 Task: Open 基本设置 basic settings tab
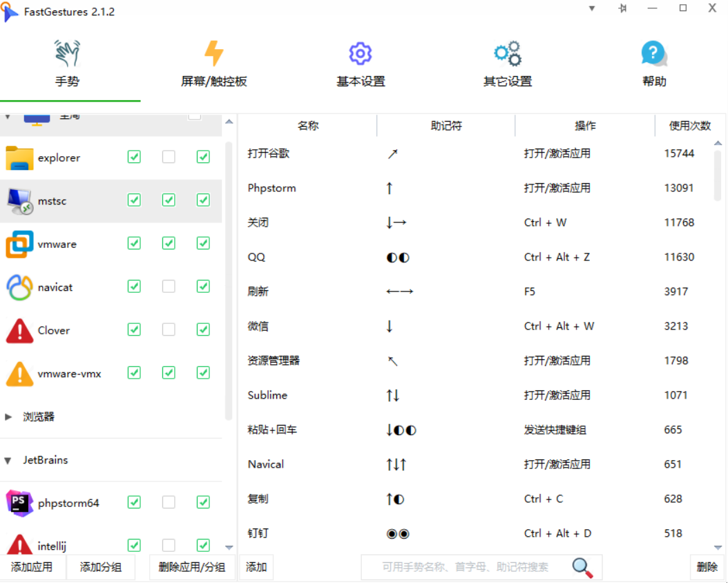tap(361, 64)
